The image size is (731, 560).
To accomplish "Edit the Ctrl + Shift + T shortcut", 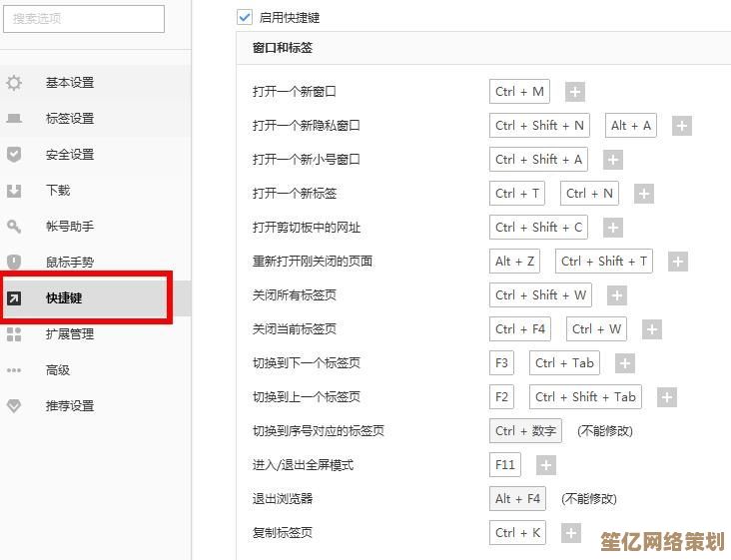I will 603,262.
